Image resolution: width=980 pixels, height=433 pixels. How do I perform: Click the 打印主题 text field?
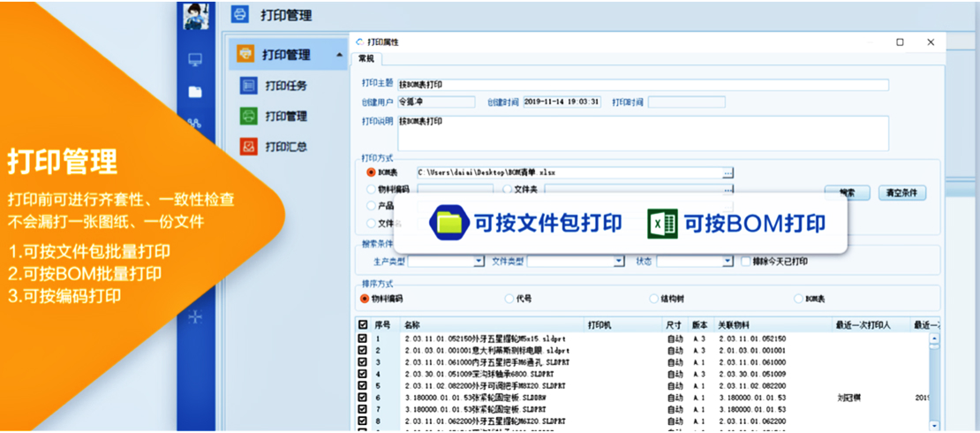(642, 85)
